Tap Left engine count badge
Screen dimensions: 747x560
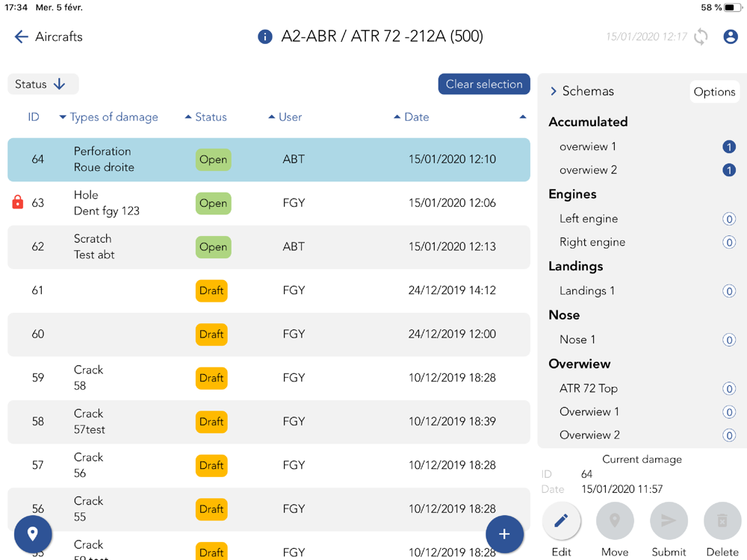point(729,219)
